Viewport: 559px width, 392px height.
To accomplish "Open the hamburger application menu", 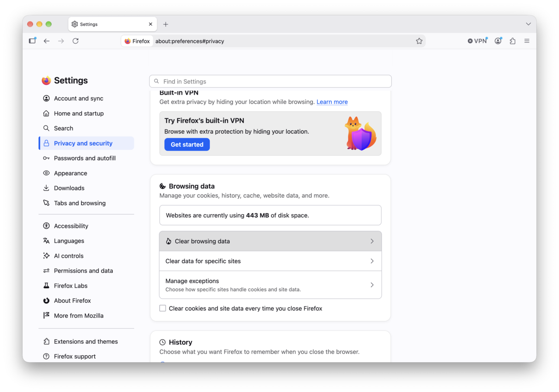I will pyautogui.click(x=527, y=41).
